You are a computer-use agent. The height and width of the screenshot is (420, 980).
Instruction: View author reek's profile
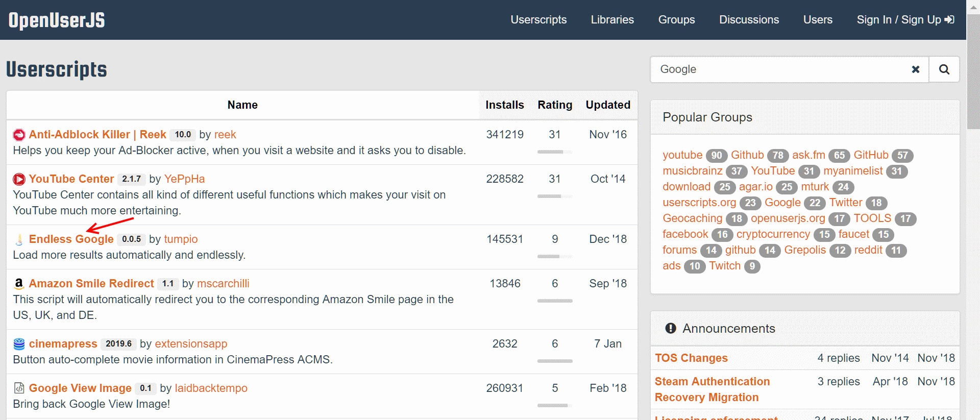click(225, 135)
